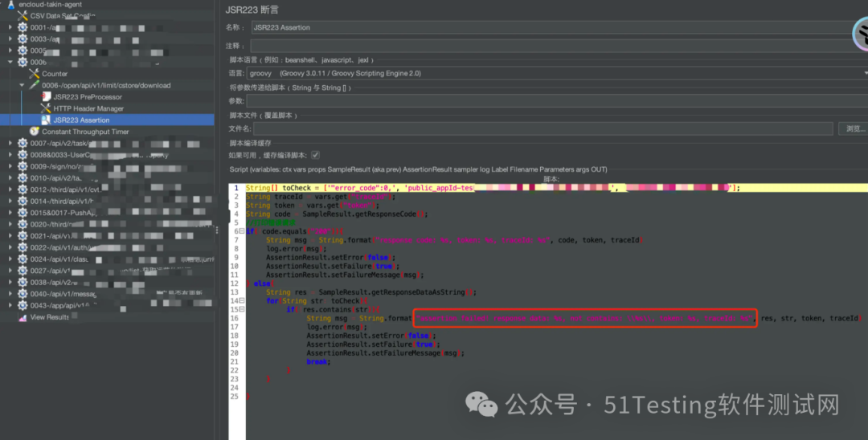Viewport: 868px width, 440px height.
Task: Select the HTTP Header Manager tree row
Action: 88,108
